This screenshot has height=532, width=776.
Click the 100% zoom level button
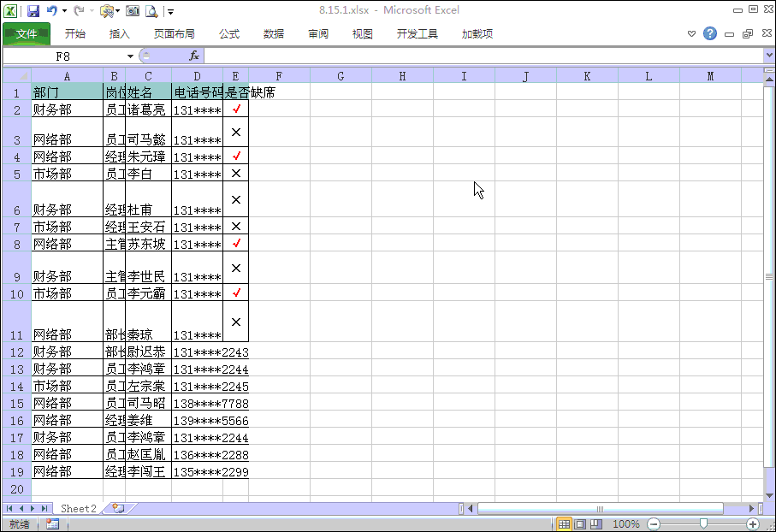tap(626, 524)
